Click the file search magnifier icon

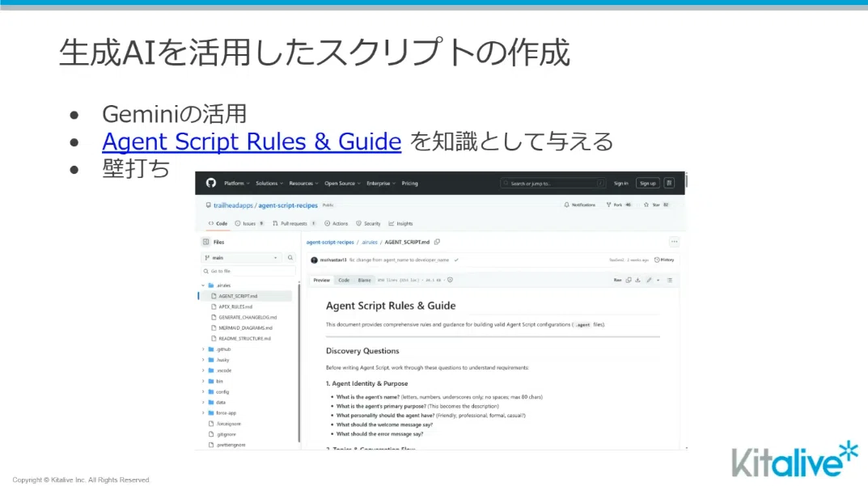[x=290, y=258]
